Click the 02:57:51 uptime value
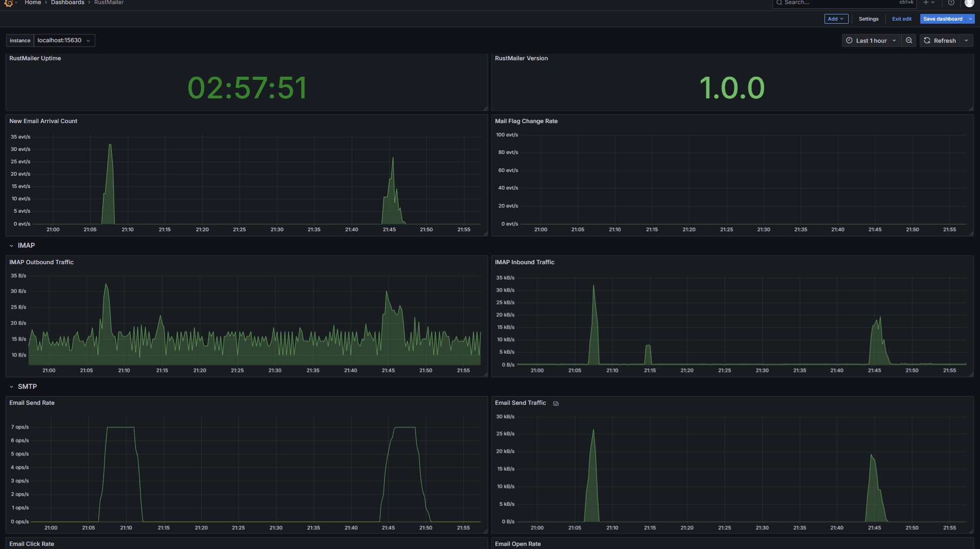This screenshot has width=980, height=549. pyautogui.click(x=247, y=88)
